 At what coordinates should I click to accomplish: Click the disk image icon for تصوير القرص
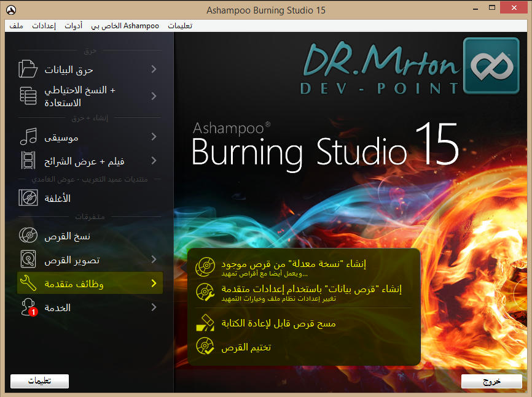28,260
